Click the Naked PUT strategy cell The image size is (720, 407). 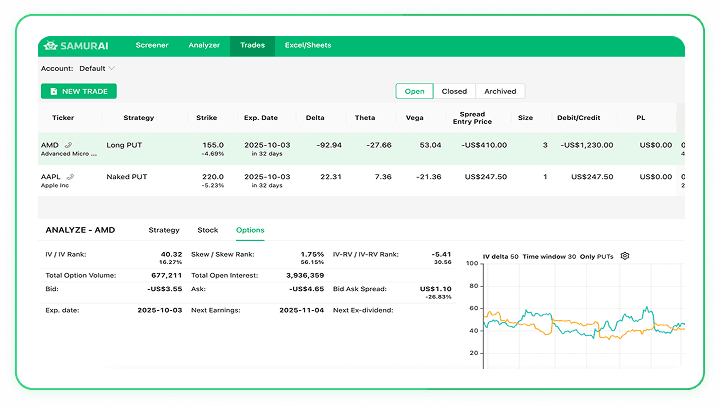coord(127,177)
